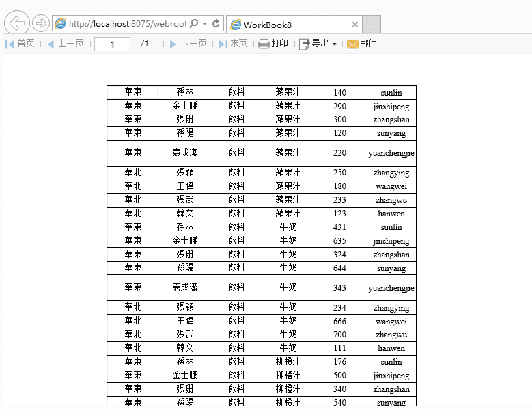Select cell with value 123
The height and width of the screenshot is (409, 532).
(x=339, y=214)
